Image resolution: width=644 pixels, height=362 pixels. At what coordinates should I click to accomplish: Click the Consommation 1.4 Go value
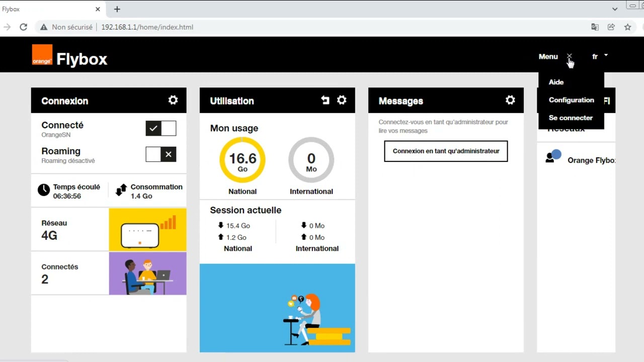141,196
